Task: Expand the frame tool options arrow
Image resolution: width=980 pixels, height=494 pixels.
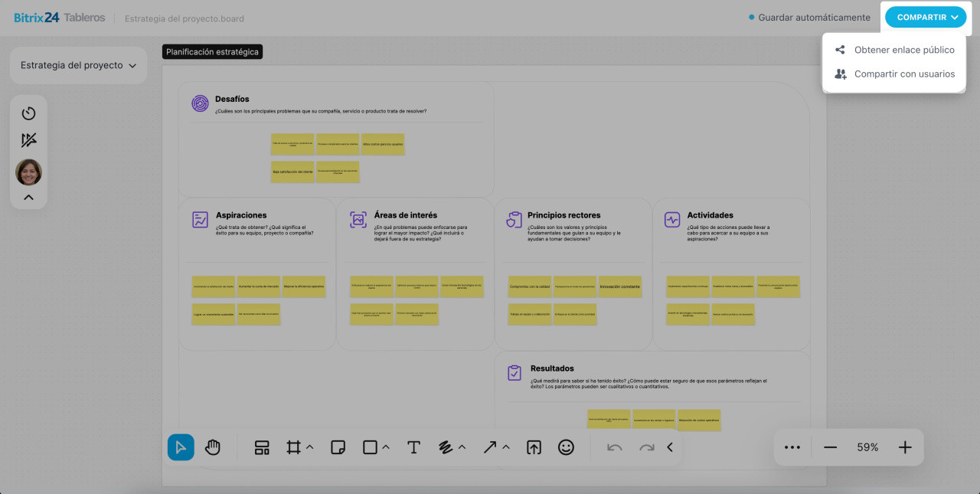Action: tap(310, 447)
